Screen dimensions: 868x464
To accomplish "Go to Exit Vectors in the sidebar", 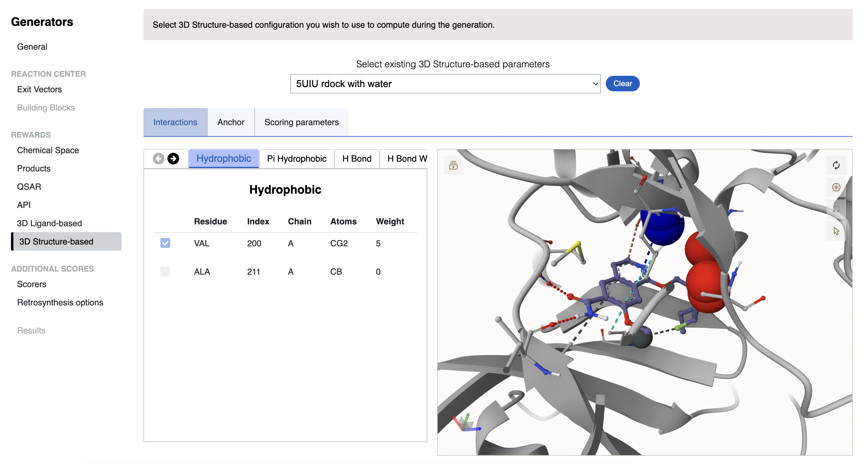I will (39, 89).
